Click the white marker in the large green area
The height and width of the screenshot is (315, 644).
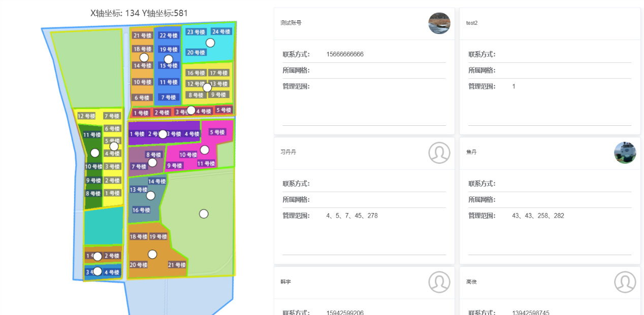pyautogui.click(x=204, y=214)
